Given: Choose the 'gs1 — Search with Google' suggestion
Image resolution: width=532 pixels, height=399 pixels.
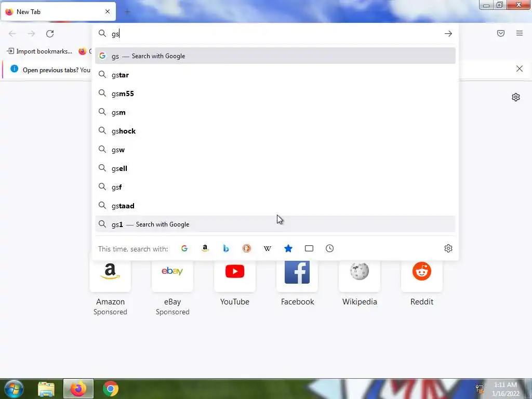Looking at the screenshot, I should 275,224.
